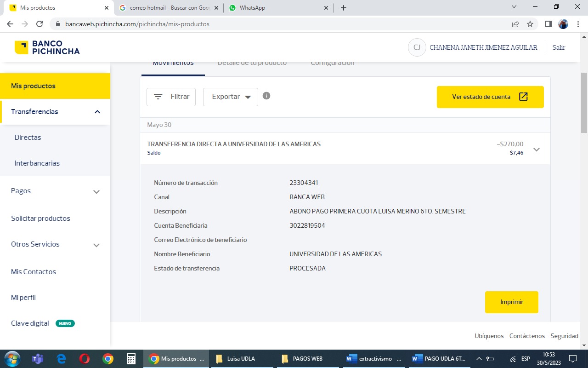Select Interbancarias in the sidebar
588x368 pixels.
tap(37, 163)
